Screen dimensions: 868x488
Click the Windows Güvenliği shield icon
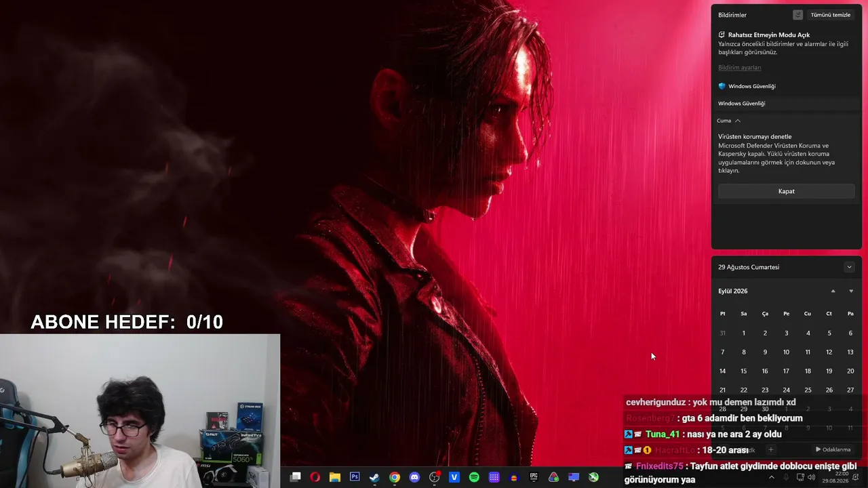click(x=722, y=86)
